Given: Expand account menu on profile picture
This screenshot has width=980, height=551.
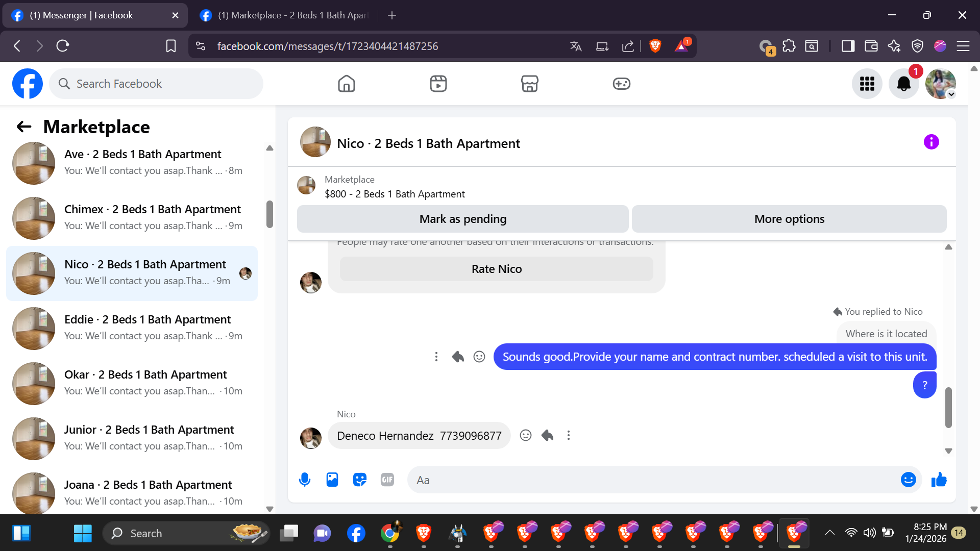Looking at the screenshot, I should tap(951, 94).
